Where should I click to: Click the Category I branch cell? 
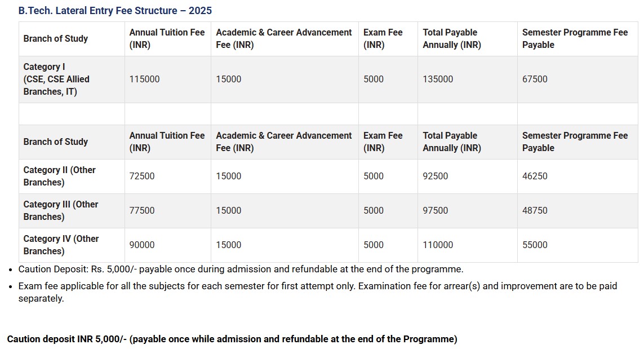[56, 79]
